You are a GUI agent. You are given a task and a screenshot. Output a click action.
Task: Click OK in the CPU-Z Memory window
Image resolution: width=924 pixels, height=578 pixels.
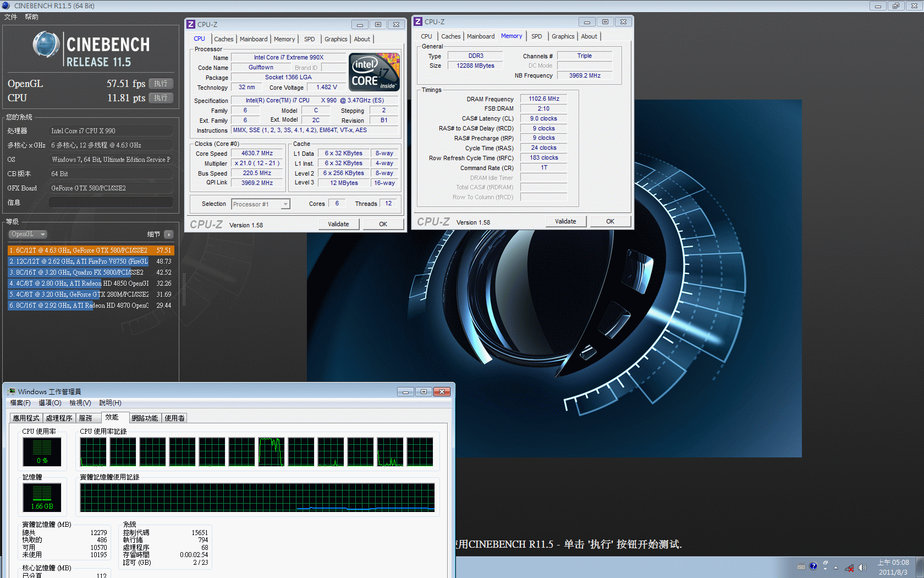[610, 221]
